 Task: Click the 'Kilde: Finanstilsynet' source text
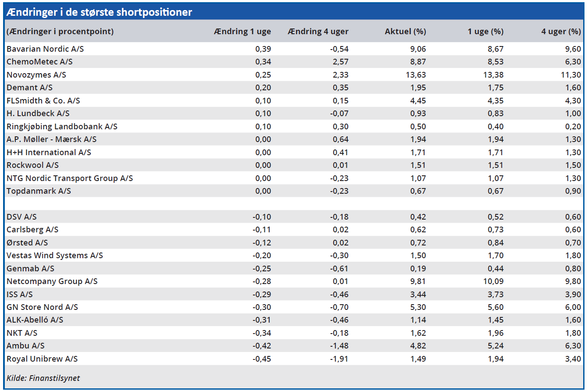(x=43, y=378)
